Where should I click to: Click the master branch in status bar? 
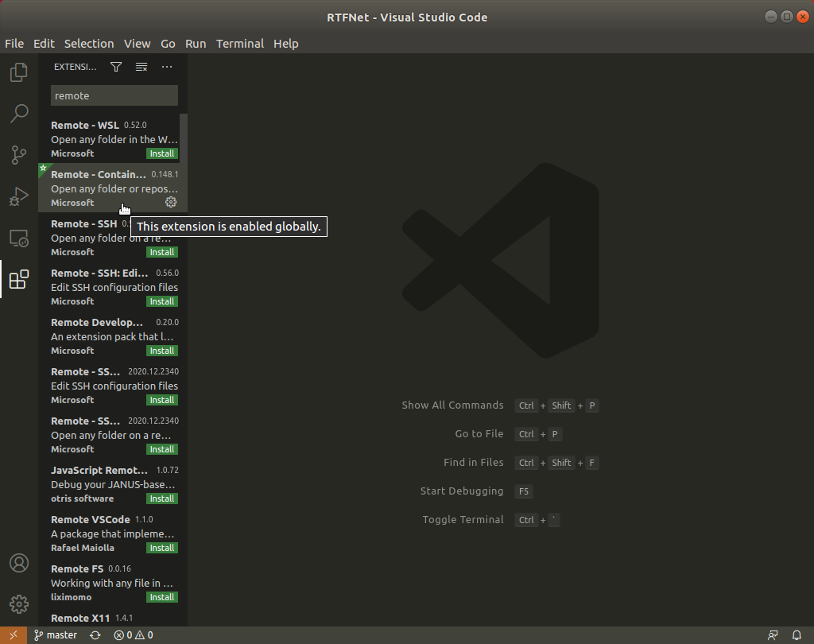(x=56, y=635)
